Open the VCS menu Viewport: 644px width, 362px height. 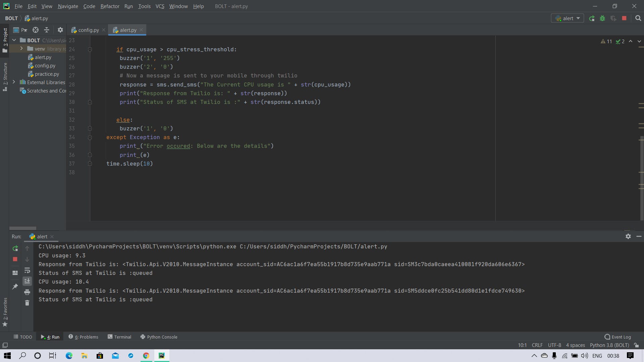point(160,6)
